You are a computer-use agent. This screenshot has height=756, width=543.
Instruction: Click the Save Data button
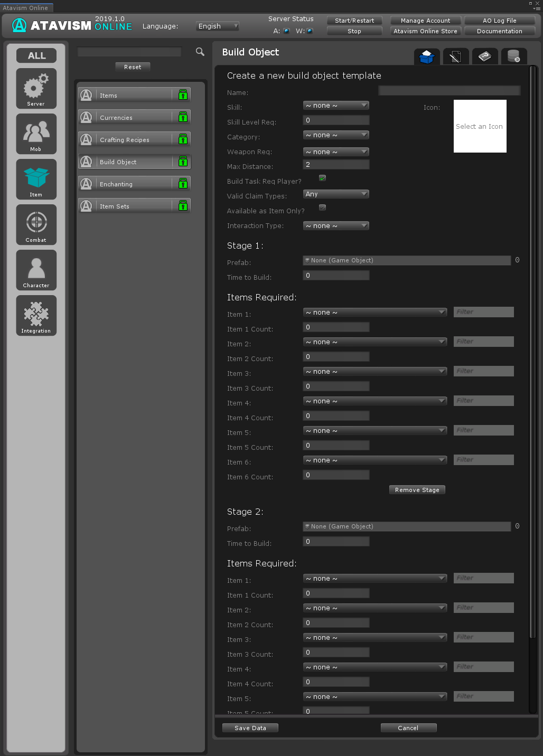pos(250,728)
